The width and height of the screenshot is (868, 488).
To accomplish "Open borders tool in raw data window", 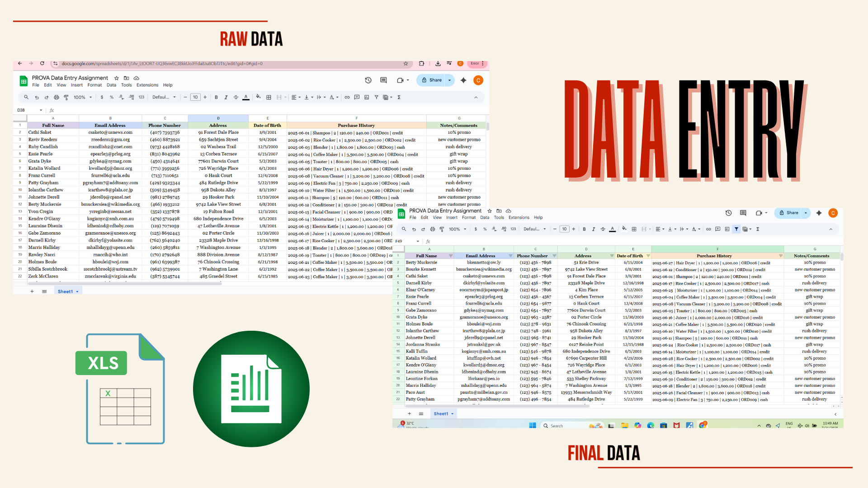I will pos(269,97).
